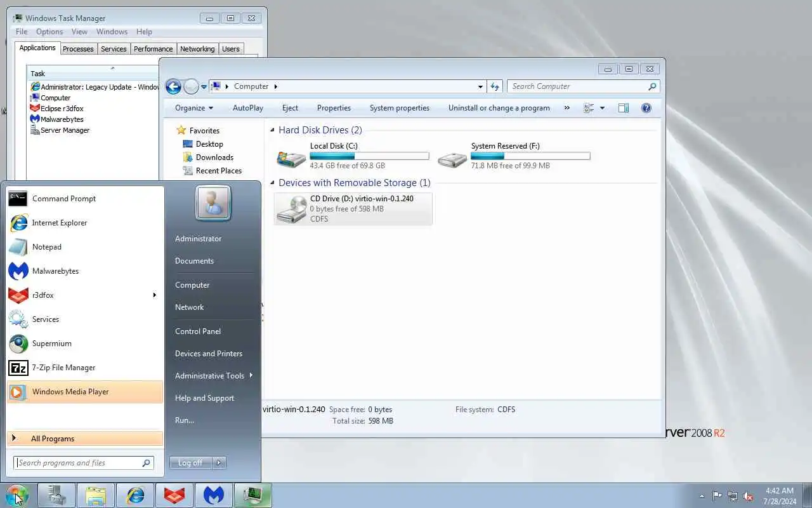Refresh the Computer folder view
This screenshot has width=812, height=508.
click(495, 86)
